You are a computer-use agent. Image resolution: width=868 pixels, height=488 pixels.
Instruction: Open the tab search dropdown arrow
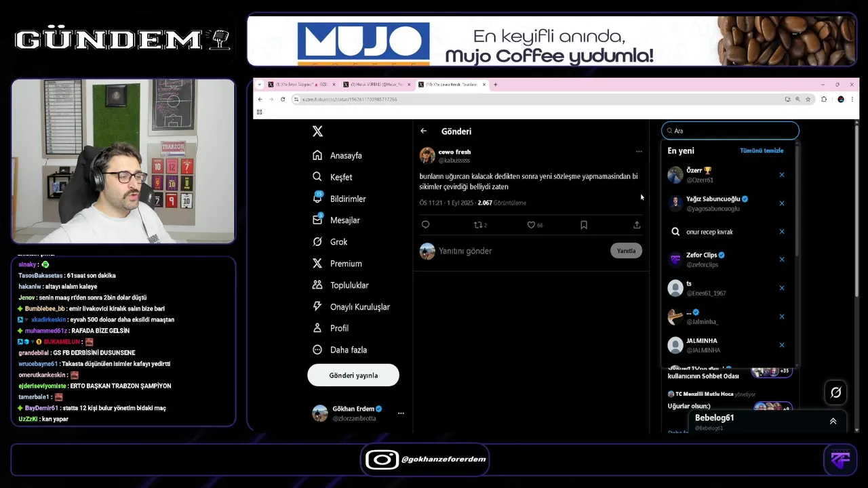click(x=259, y=85)
